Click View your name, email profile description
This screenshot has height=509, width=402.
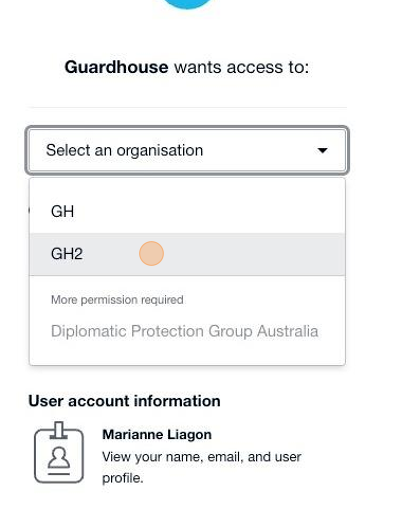[202, 467]
